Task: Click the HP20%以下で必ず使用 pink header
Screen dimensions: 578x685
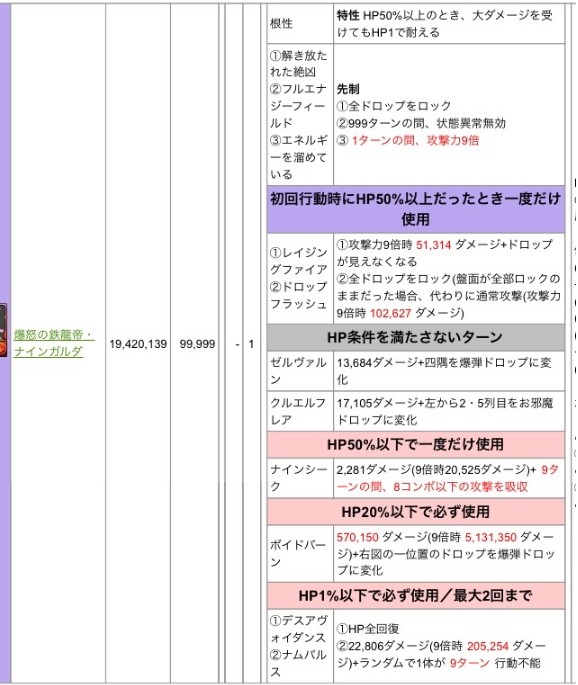Action: (415, 512)
